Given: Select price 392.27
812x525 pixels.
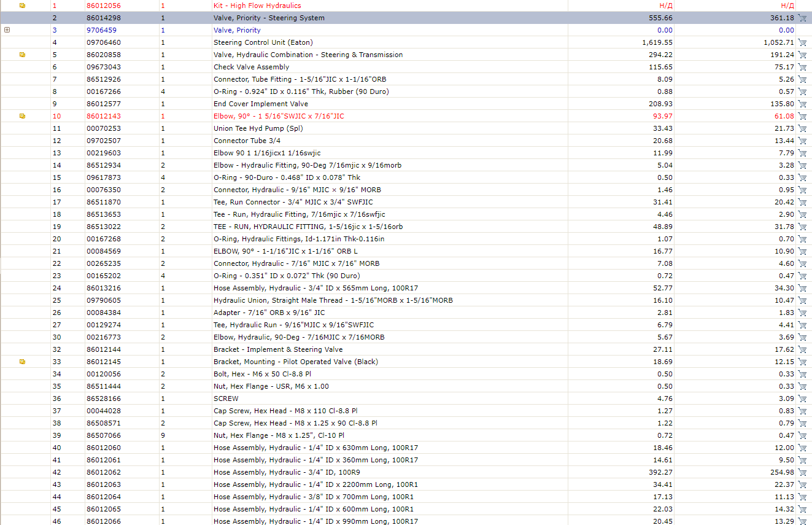Looking at the screenshot, I should click(x=660, y=472).
